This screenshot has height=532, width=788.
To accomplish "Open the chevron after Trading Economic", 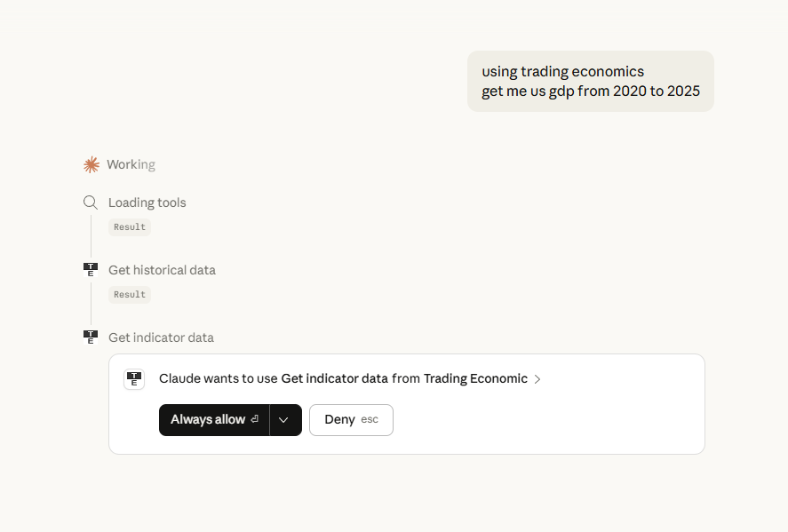I will tap(537, 378).
